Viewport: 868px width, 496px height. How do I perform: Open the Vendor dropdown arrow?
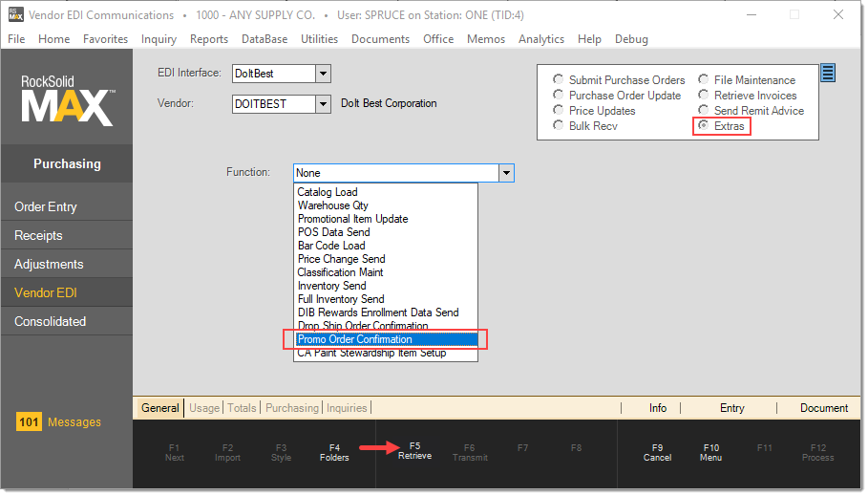[323, 103]
